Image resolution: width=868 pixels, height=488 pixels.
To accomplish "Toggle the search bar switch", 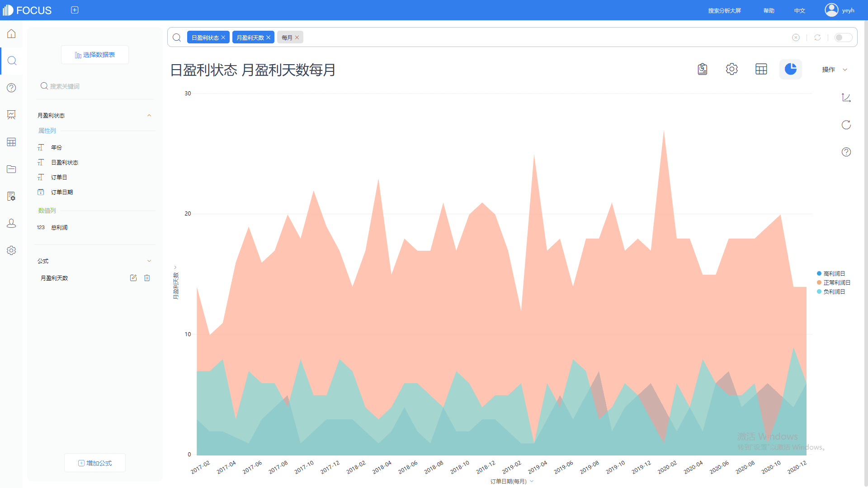I will (x=843, y=38).
